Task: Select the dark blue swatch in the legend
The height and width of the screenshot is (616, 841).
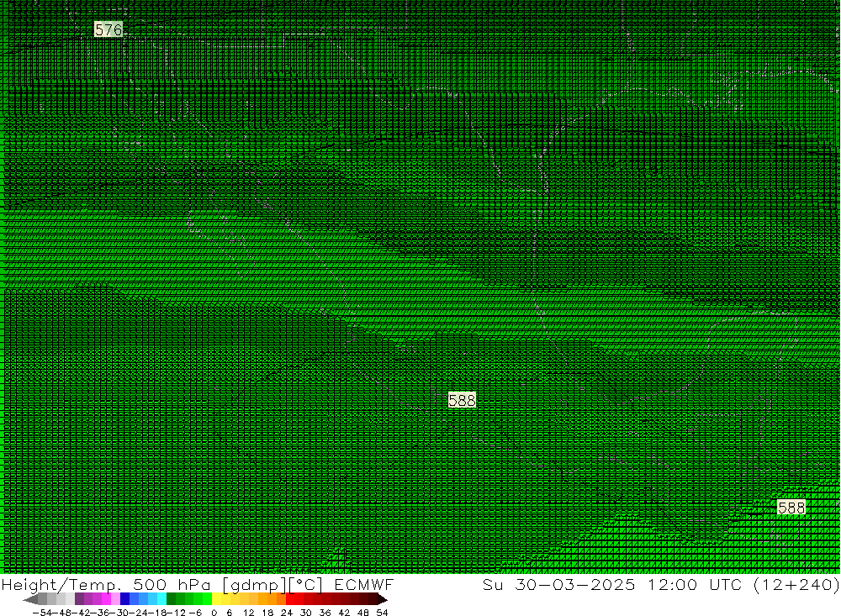Action: [125, 599]
